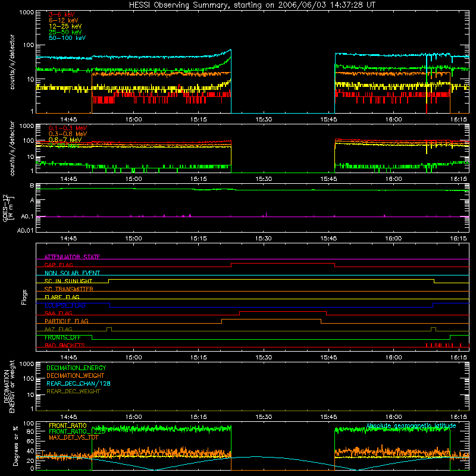Click 15:15 time label under the decimation panel
The width and height of the screenshot is (476, 476).
point(199,417)
